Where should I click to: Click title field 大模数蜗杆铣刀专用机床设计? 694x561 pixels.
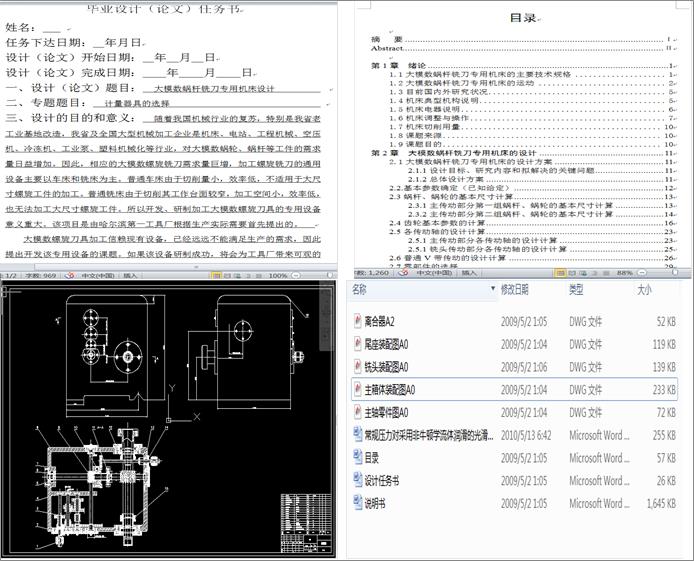pos(214,89)
